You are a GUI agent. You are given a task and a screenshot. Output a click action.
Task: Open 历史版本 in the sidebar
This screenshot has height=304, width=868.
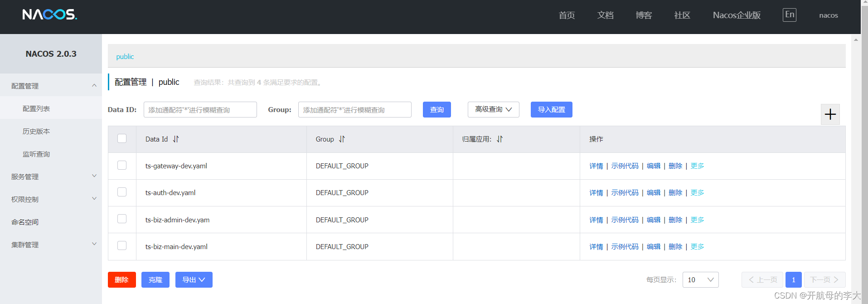(x=36, y=132)
